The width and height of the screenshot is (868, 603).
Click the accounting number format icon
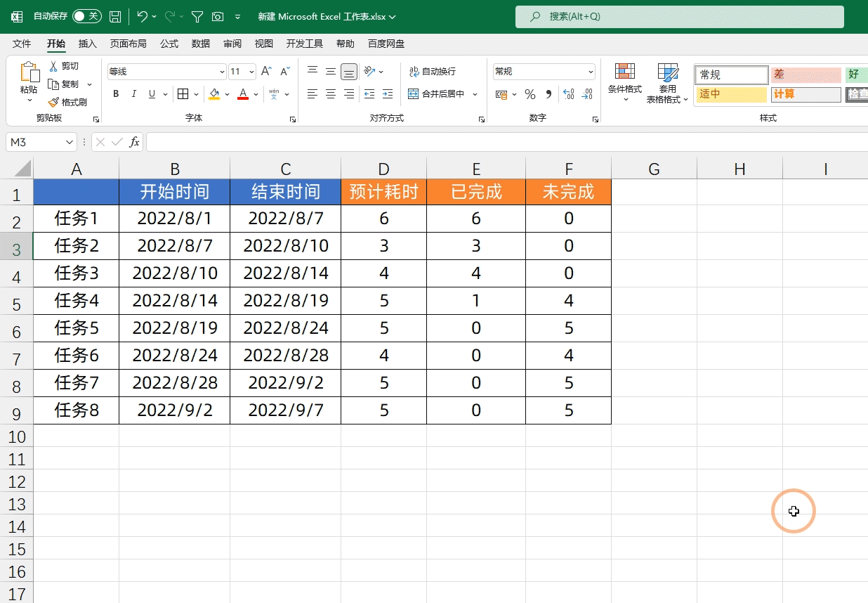pyautogui.click(x=501, y=94)
